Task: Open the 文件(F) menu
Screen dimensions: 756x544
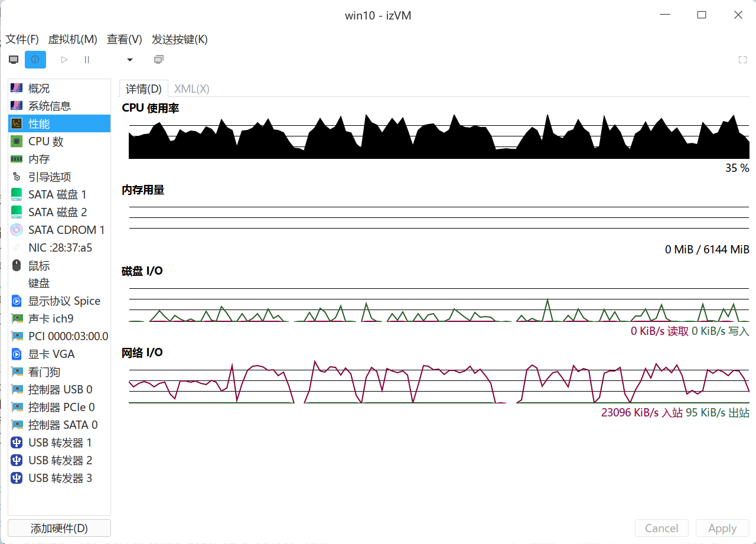Action: [22, 40]
